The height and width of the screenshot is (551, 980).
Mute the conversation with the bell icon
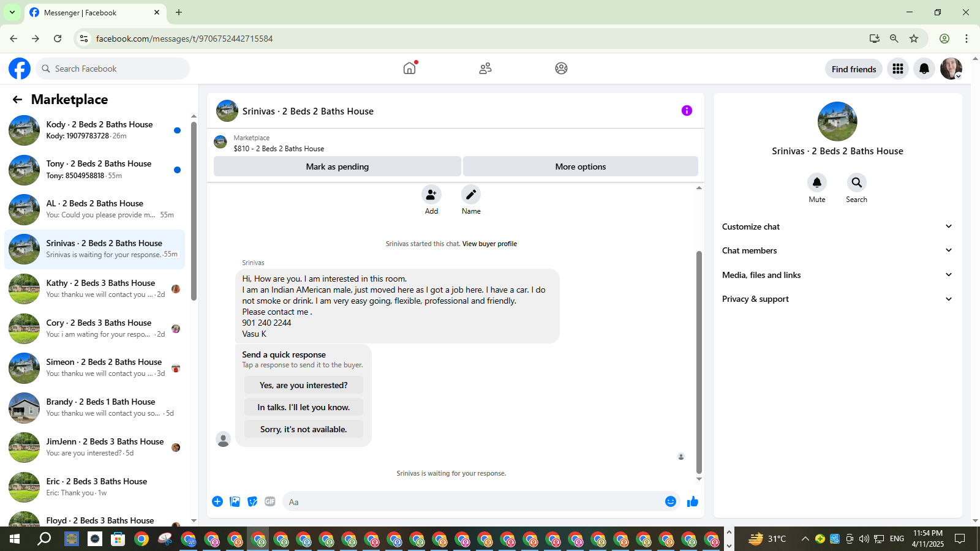(817, 182)
